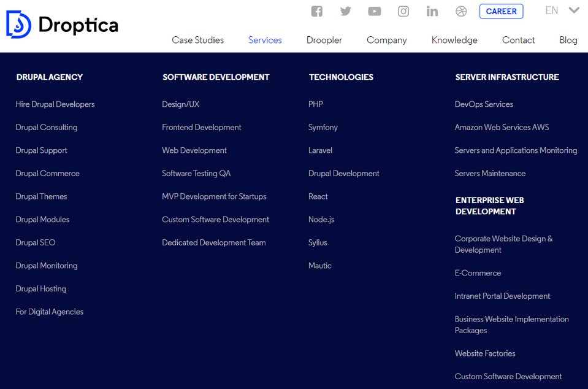This screenshot has height=389, width=588.
Task: Open Corporate Website Design & Development link
Action: coord(503,244)
